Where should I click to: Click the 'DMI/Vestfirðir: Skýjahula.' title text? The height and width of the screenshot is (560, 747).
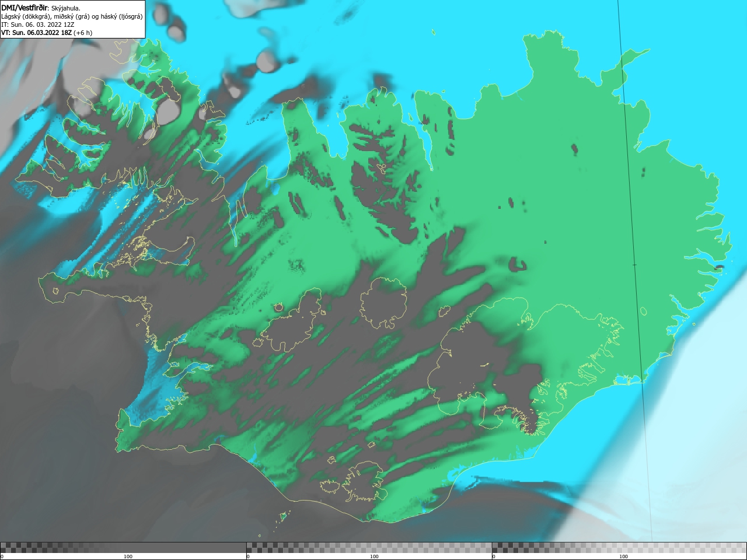(x=41, y=8)
